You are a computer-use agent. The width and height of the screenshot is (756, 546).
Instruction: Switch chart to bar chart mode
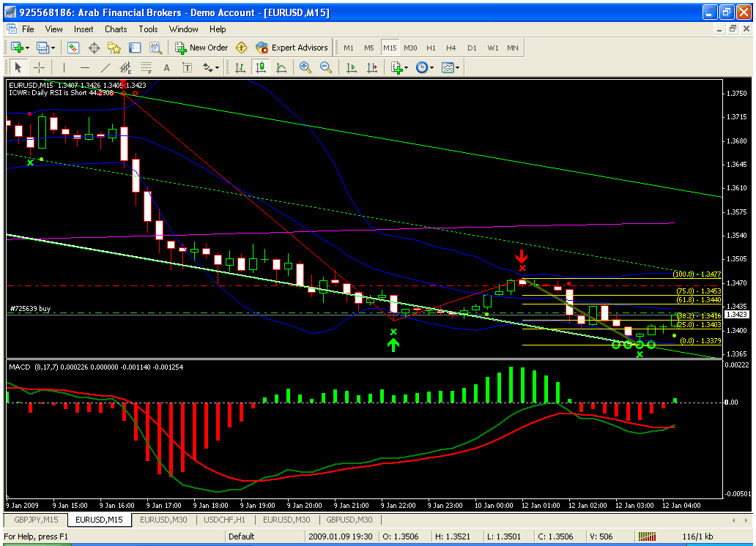240,68
